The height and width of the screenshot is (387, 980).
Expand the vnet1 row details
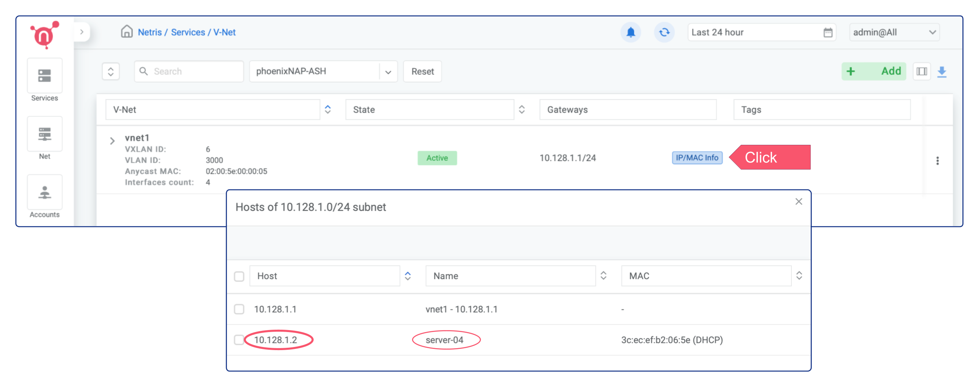point(113,141)
